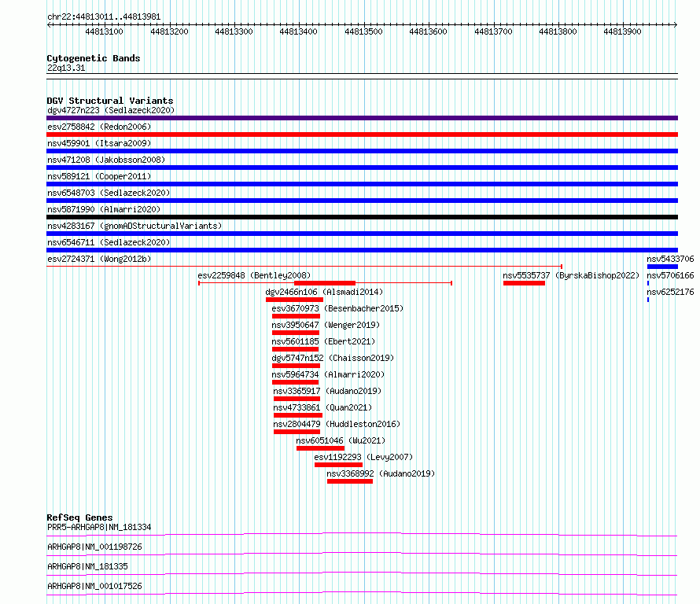Click the esv3670973 (Besenbacher2015) label
Viewport: 700px width, 604px height.
pos(337,308)
